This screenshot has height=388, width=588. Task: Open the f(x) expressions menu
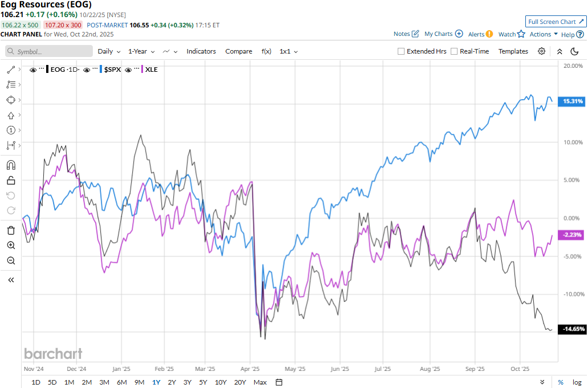266,51
